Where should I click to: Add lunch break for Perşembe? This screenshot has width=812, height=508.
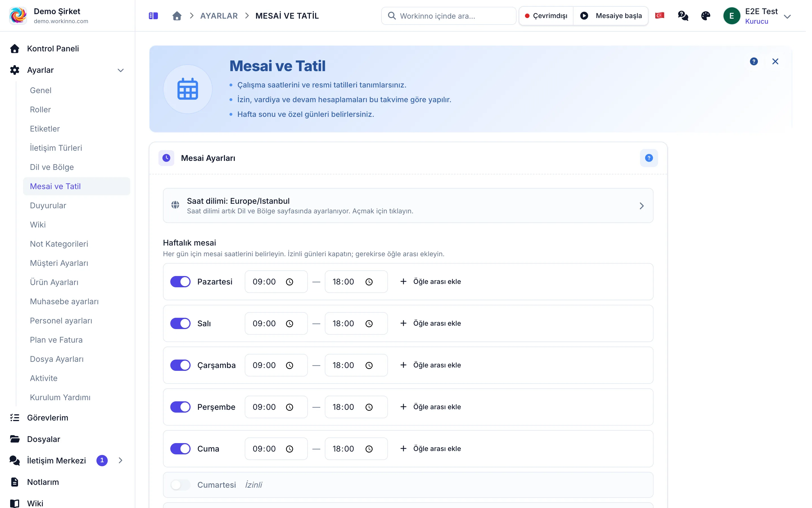point(431,407)
